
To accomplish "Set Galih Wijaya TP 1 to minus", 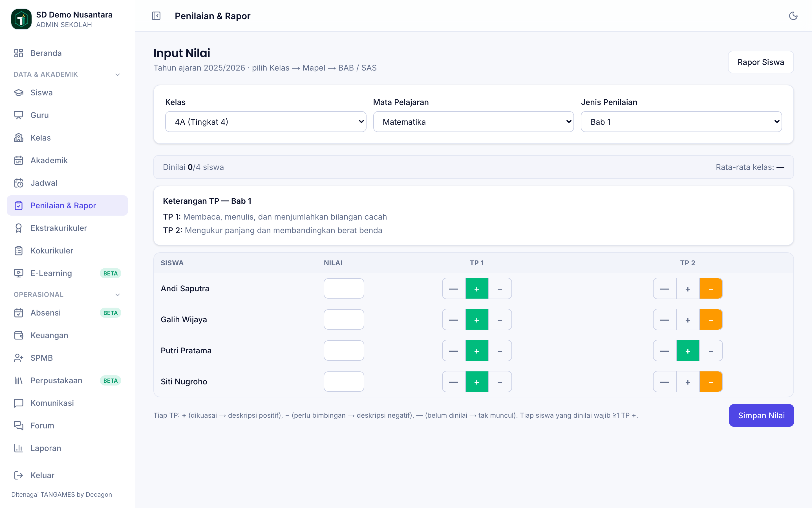I will click(x=500, y=319).
